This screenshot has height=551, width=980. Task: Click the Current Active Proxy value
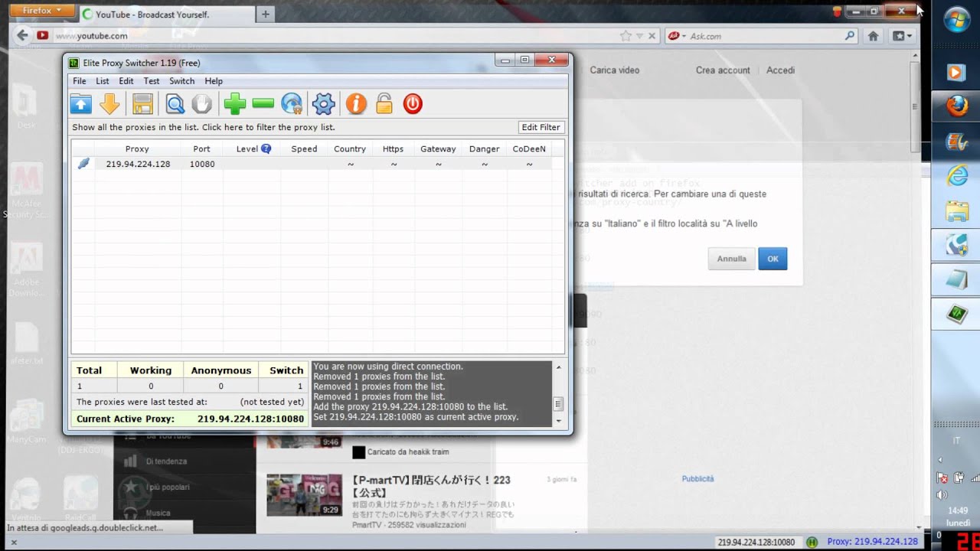click(x=250, y=419)
